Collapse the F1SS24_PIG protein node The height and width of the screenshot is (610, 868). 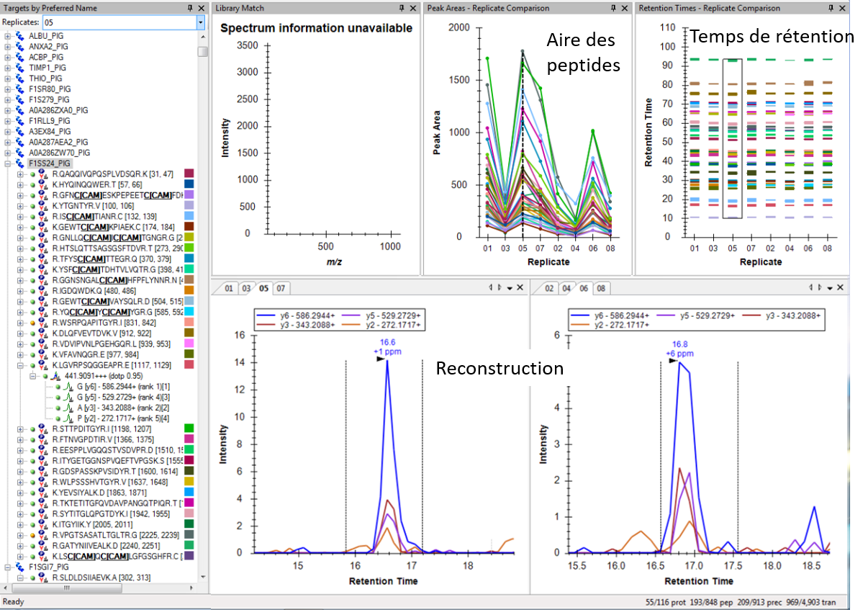[8, 163]
